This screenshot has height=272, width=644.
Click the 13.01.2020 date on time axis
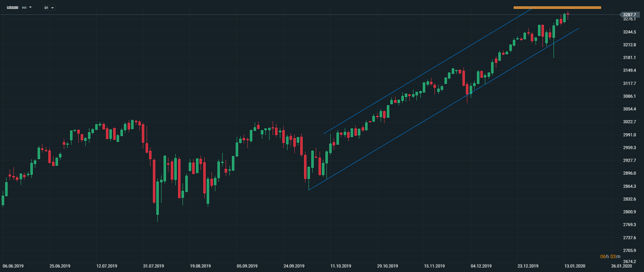[575, 266]
